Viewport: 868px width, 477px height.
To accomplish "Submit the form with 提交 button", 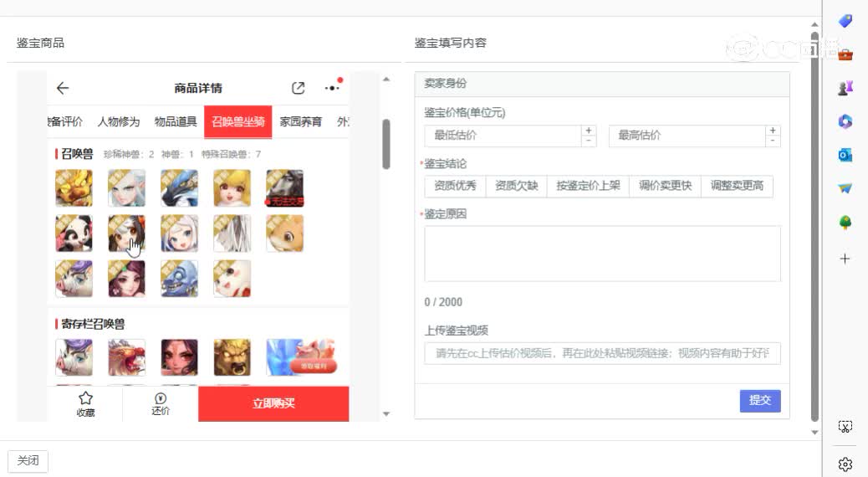I will 760,401.
